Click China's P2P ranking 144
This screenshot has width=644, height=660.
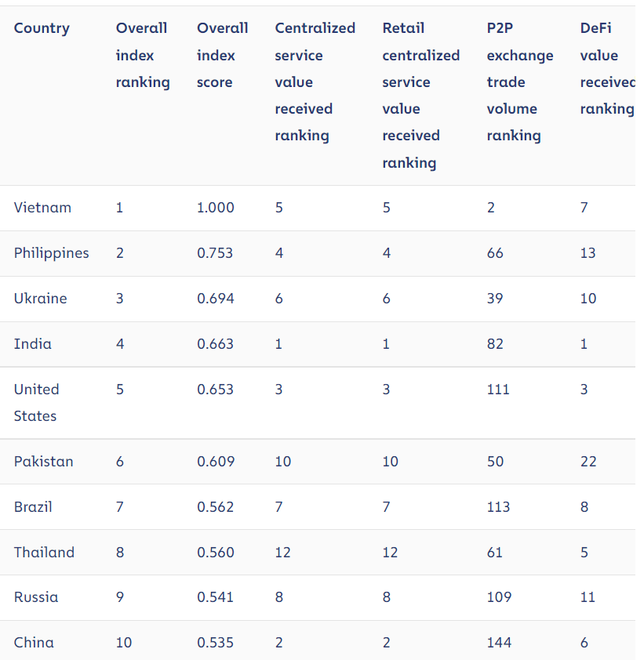click(499, 643)
